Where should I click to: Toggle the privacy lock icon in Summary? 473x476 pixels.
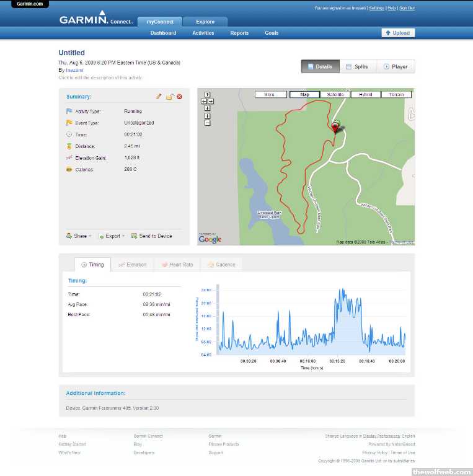click(x=169, y=97)
